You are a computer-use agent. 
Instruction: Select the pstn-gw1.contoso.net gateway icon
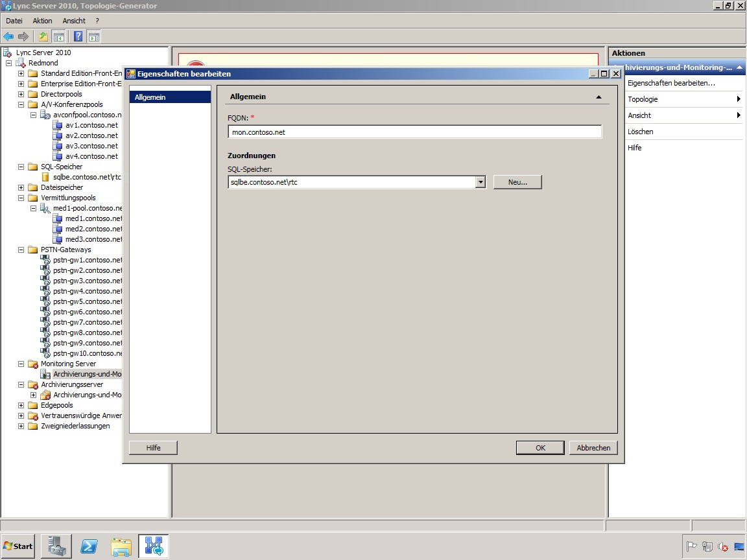(x=45, y=260)
